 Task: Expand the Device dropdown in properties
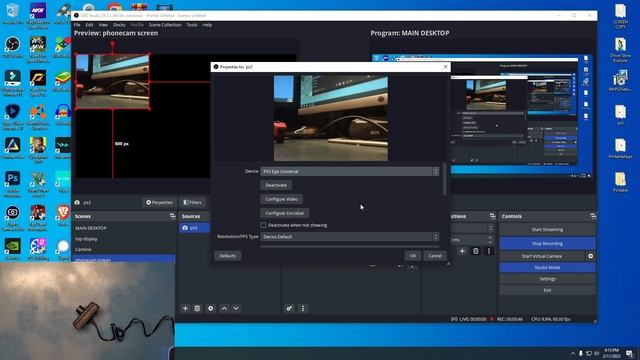350,171
